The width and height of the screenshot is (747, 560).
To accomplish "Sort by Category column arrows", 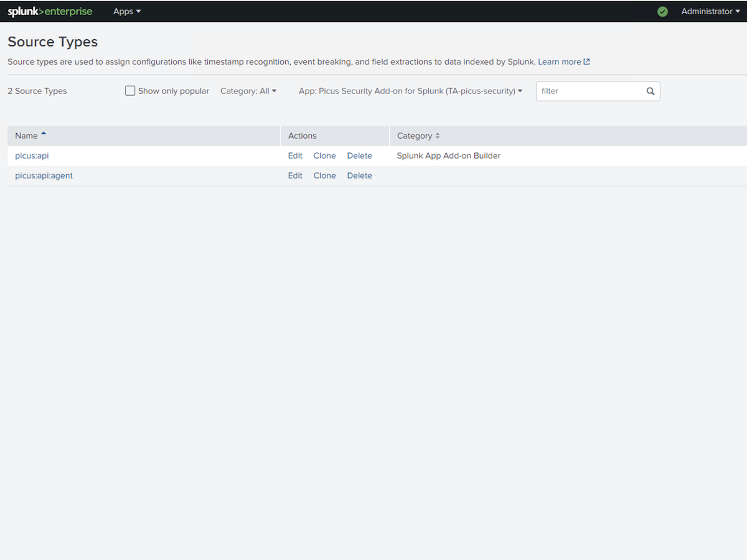I will [x=437, y=136].
